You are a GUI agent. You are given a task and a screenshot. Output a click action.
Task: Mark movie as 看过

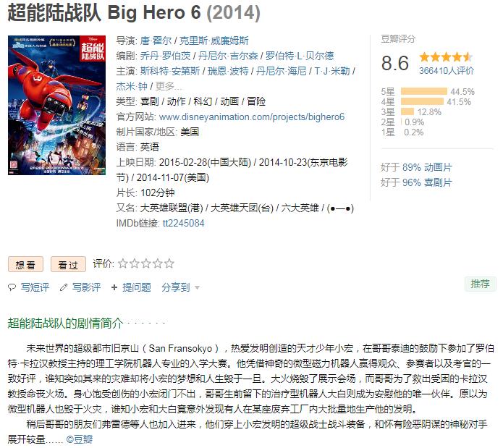click(x=68, y=265)
